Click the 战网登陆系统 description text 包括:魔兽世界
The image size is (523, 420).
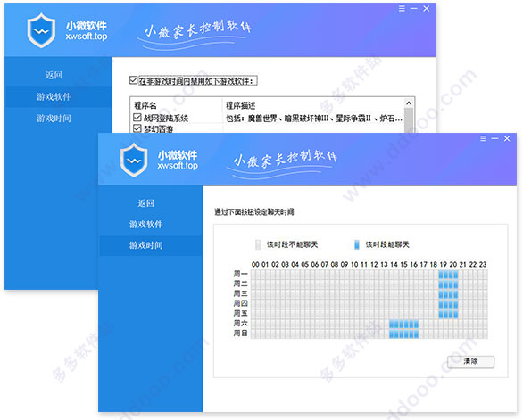tap(314, 119)
